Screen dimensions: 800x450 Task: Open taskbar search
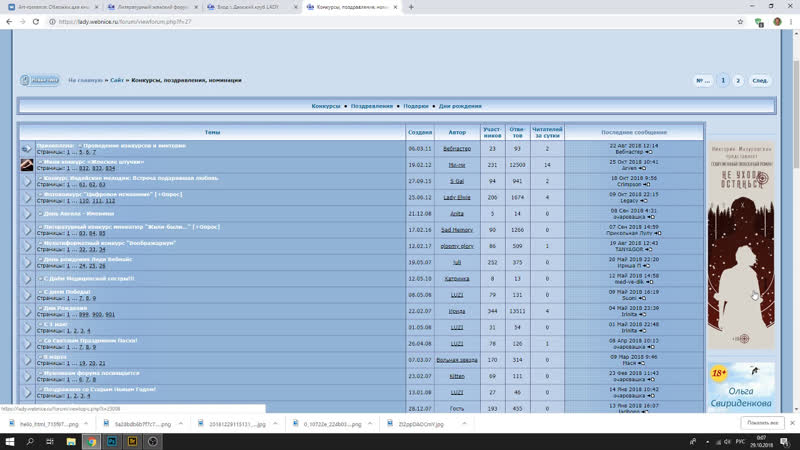(30, 441)
